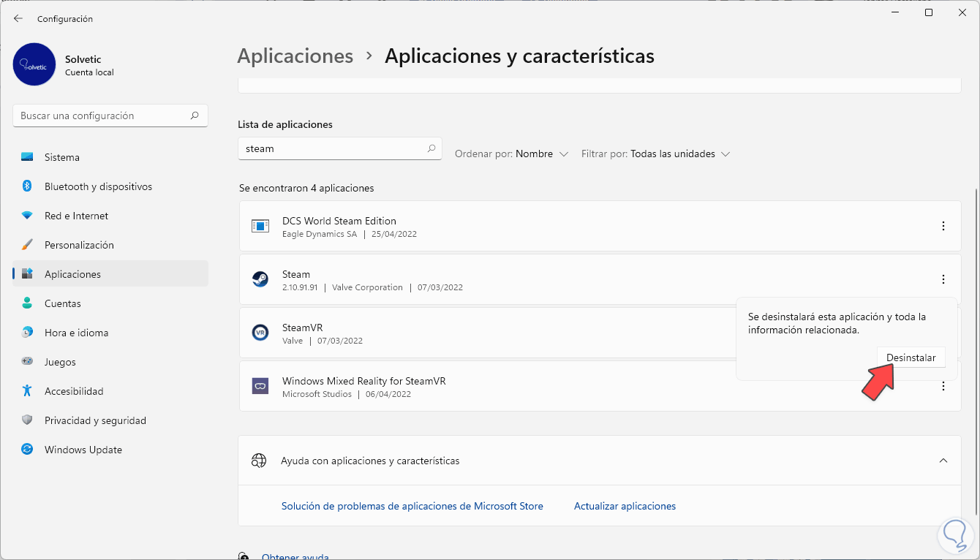Click the Steam version 2.10.91.91 text

point(300,287)
